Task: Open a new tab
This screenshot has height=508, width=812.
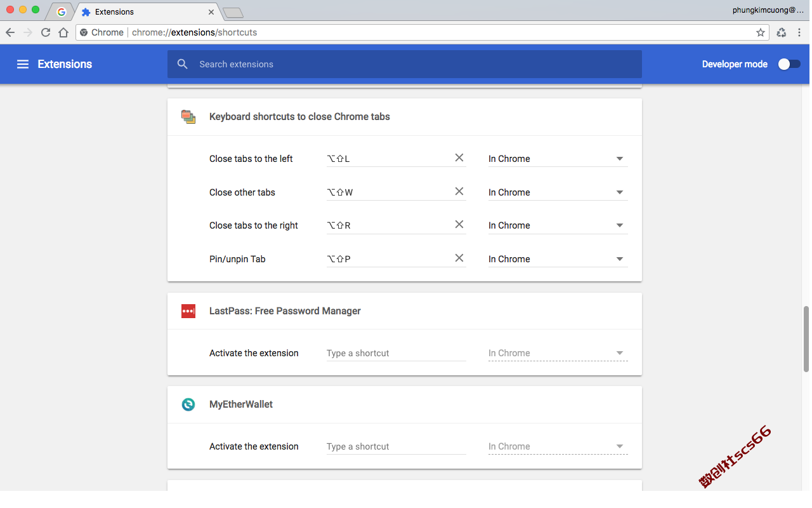Action: click(233, 13)
